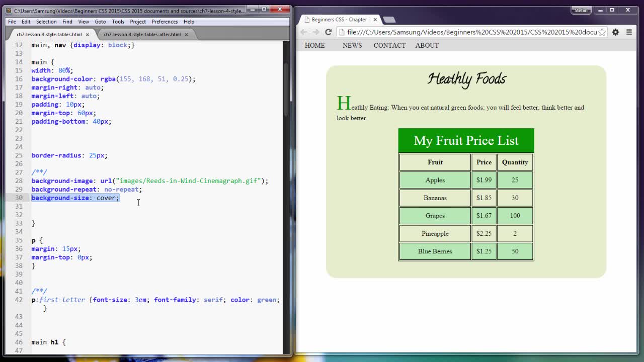Open the Edit menu

tap(26, 22)
